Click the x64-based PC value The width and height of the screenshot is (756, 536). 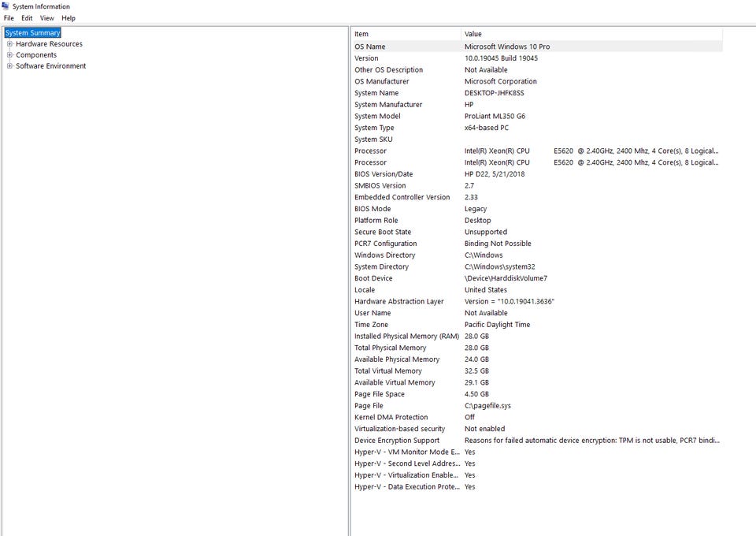tap(487, 128)
